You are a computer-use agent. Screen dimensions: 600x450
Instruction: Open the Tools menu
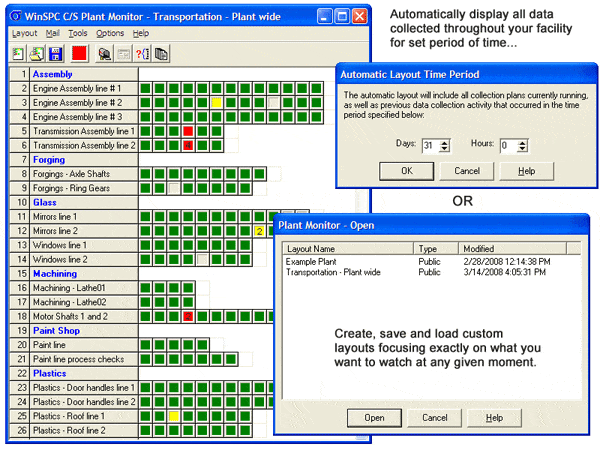click(x=77, y=33)
